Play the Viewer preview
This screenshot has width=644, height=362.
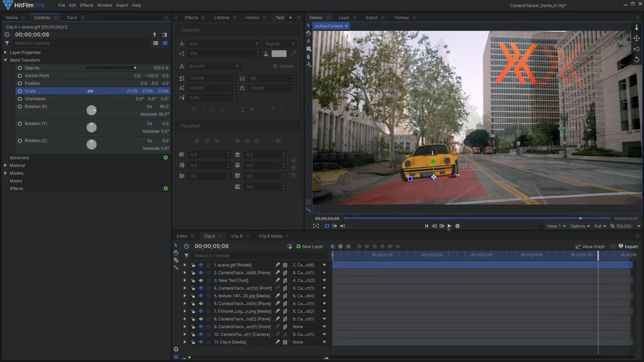tap(449, 226)
